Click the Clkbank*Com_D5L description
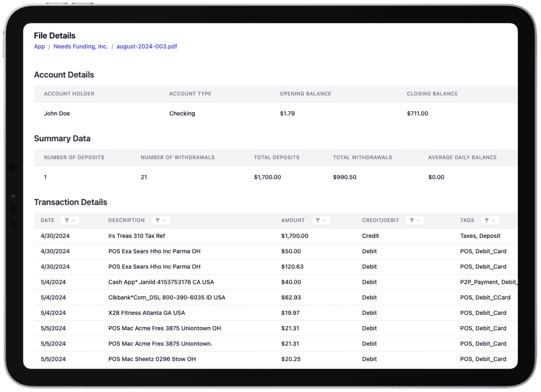The image size is (541, 392). coord(167,298)
